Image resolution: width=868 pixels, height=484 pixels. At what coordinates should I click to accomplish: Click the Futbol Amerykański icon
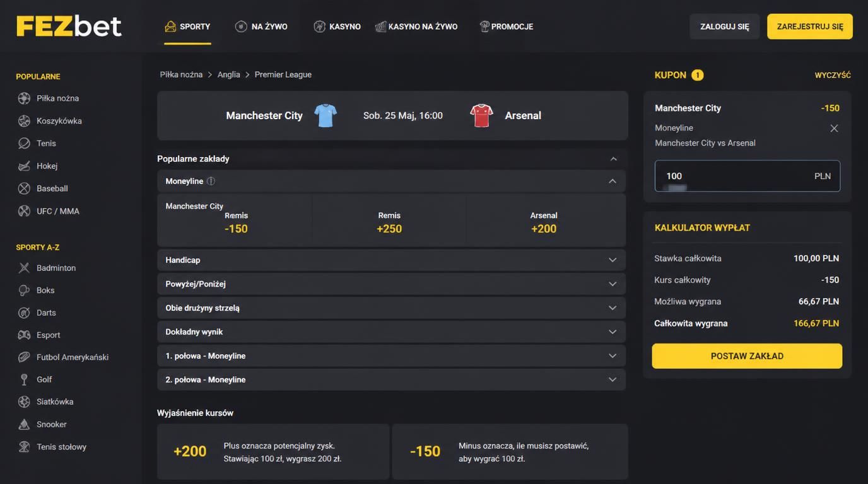tap(24, 357)
